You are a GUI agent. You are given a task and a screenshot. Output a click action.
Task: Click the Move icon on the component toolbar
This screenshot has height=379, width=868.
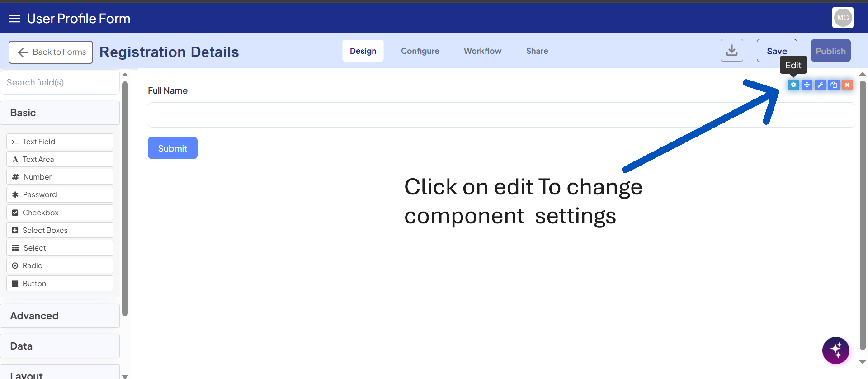click(807, 85)
